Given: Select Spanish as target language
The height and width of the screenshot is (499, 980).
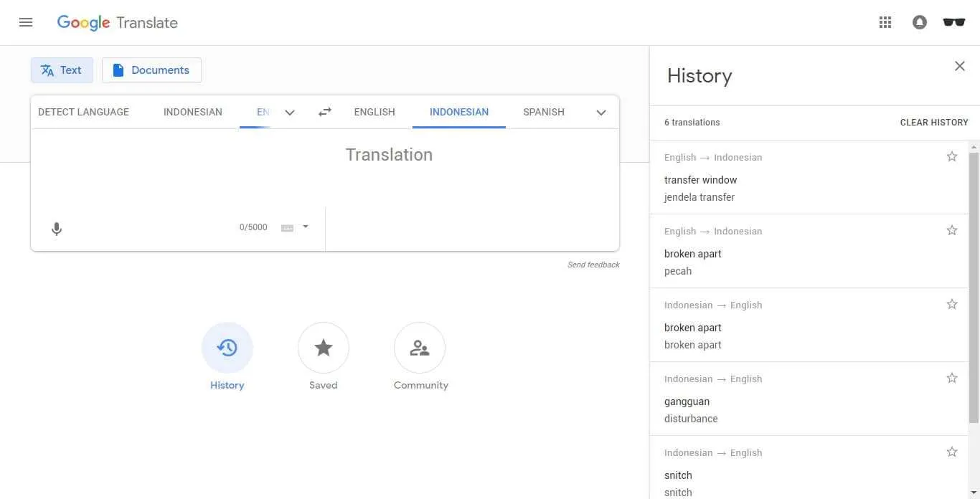Looking at the screenshot, I should (544, 112).
